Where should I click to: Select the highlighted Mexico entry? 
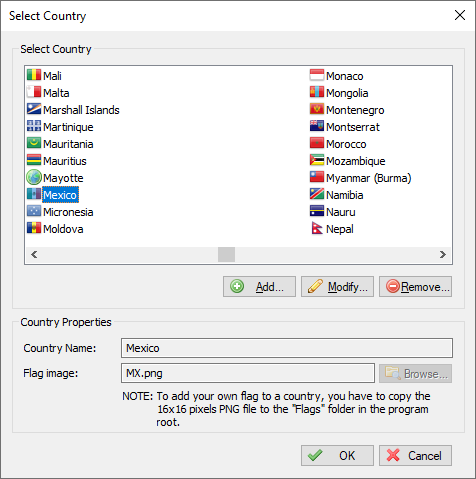[x=60, y=195]
